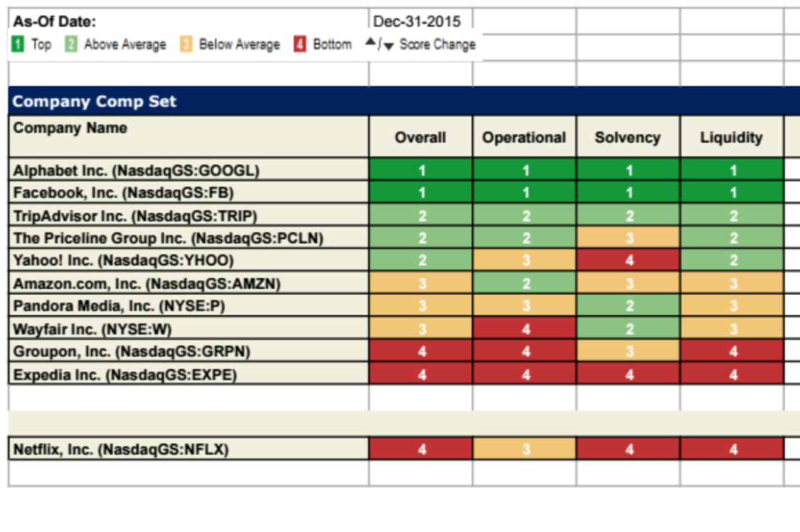Click Expedia's Solvency score cell

pyautogui.click(x=628, y=374)
